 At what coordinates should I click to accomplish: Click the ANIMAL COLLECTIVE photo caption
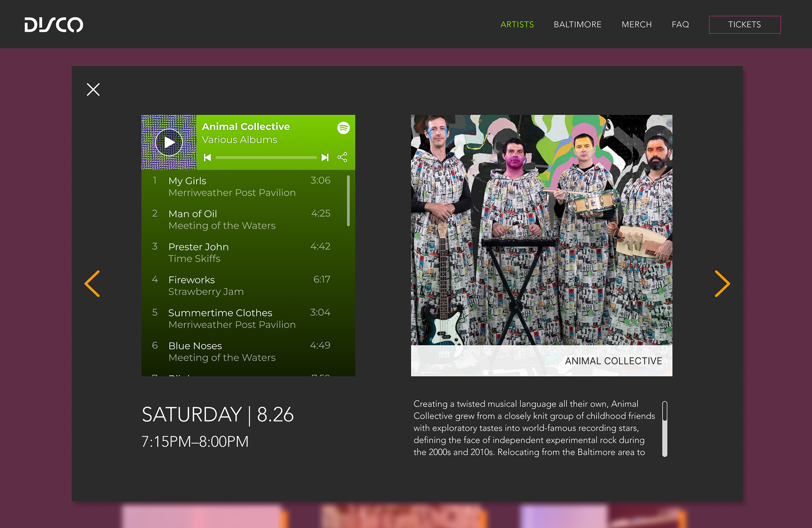click(x=613, y=361)
